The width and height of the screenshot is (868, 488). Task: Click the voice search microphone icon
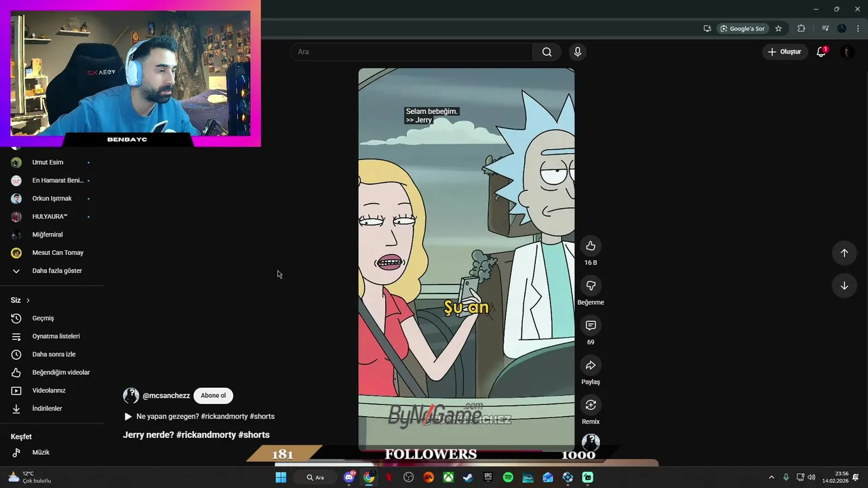[x=577, y=52]
